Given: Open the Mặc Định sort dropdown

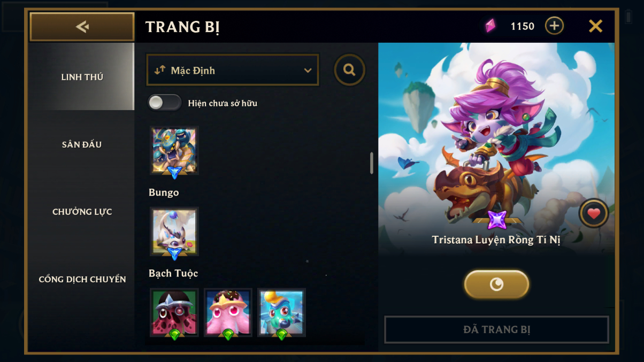Looking at the screenshot, I should tap(233, 70).
